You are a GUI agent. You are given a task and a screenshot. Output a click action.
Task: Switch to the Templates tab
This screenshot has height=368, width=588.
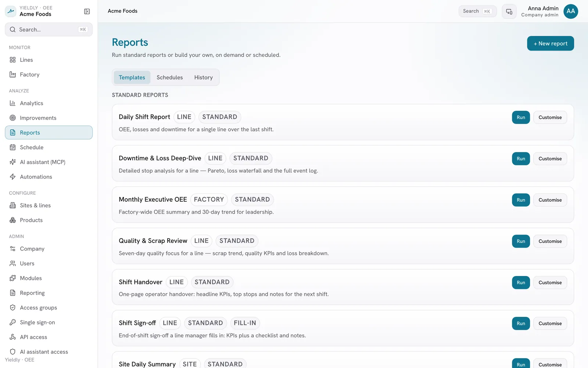click(132, 77)
